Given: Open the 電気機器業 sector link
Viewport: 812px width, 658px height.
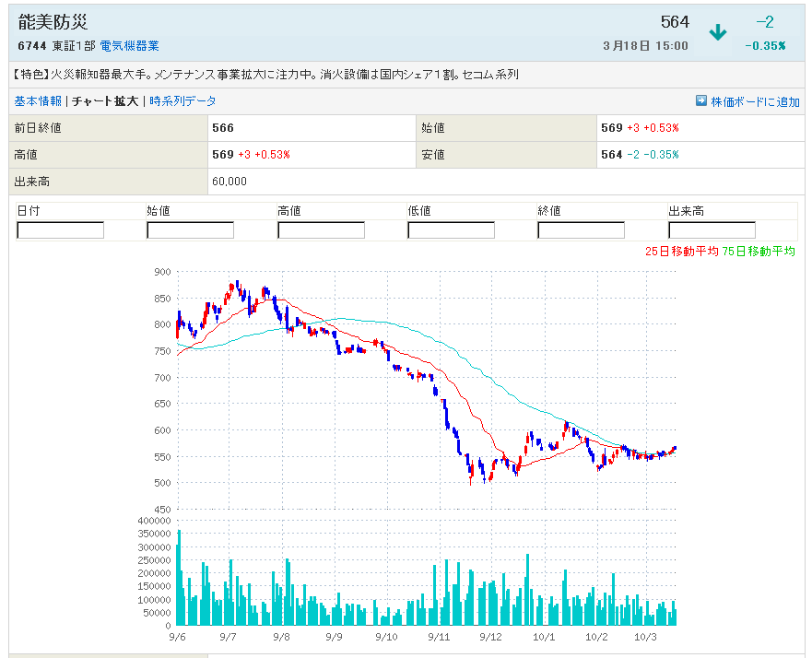Looking at the screenshot, I should click(x=129, y=45).
